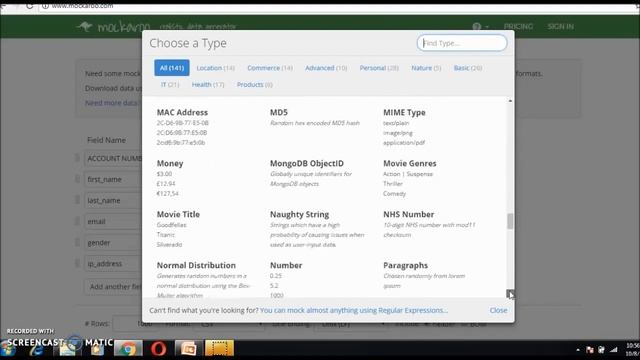This screenshot has height=360, width=640.
Task: Switch to the Personal category tab
Action: pos(379,68)
